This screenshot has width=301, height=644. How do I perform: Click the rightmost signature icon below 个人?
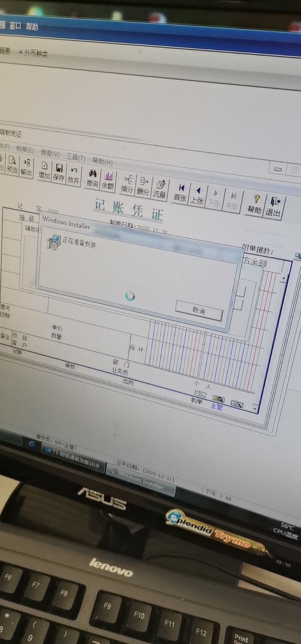click(237, 404)
